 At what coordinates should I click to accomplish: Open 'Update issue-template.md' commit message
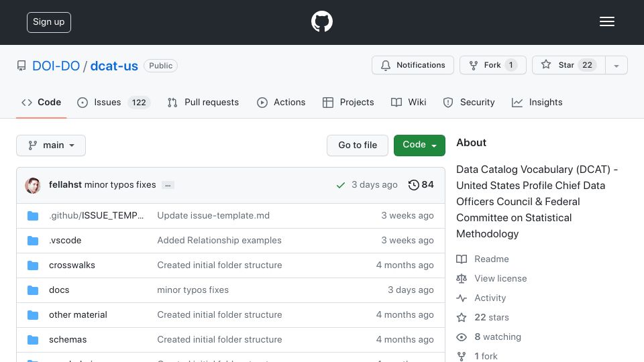(213, 215)
